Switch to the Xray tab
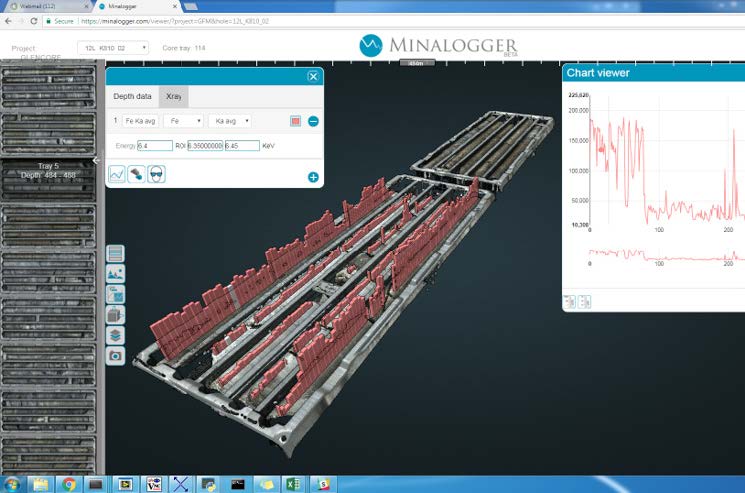The width and height of the screenshot is (745, 493). click(173, 96)
